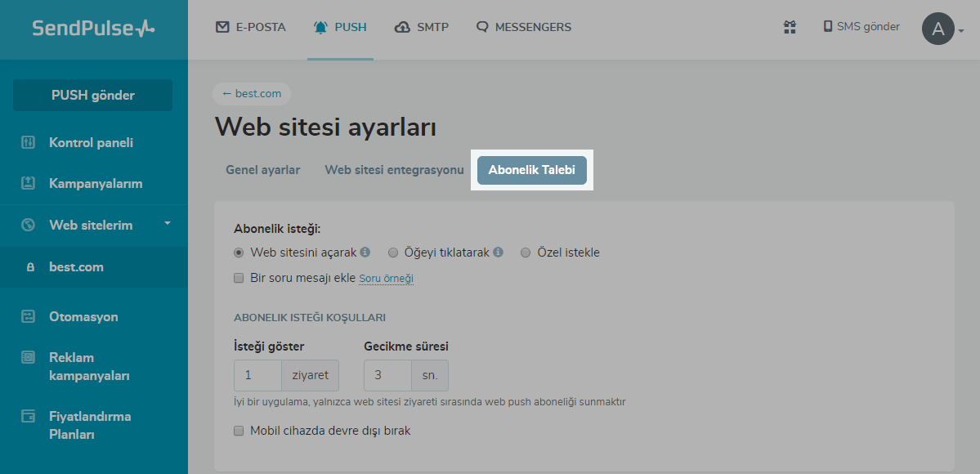Enable Bir soru mesajı ekle checkbox

click(x=238, y=279)
